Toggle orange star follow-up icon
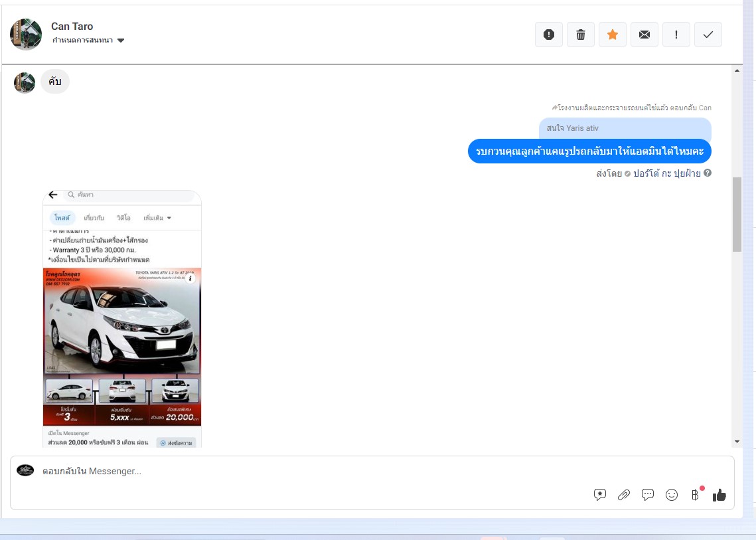This screenshot has width=756, height=540. point(613,35)
